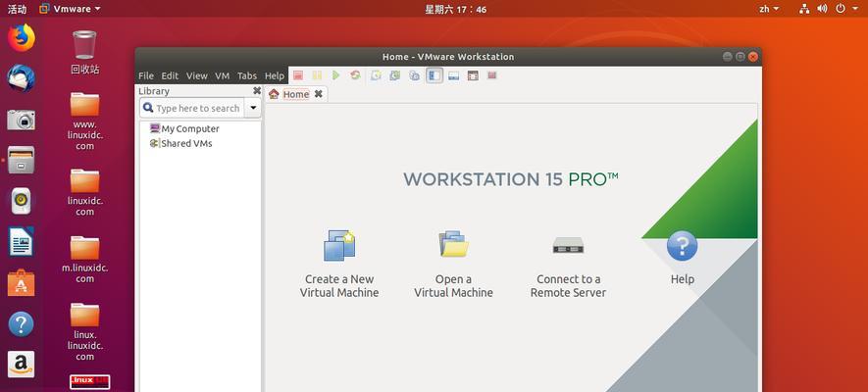
Task: Click the Open a Virtual Machine label
Action: tap(453, 286)
